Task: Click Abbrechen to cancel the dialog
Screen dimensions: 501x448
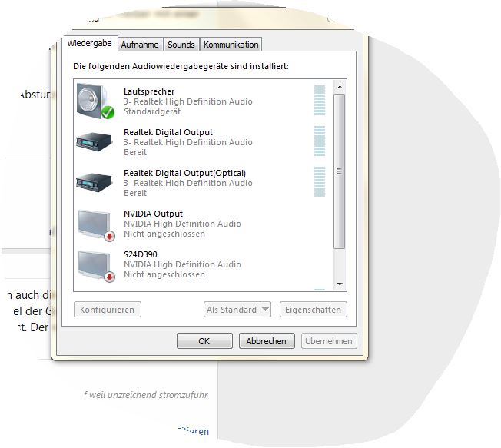Action: [267, 341]
